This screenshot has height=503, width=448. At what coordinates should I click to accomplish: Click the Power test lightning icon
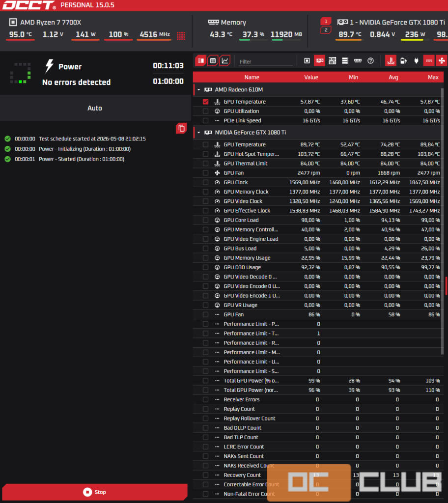49,66
